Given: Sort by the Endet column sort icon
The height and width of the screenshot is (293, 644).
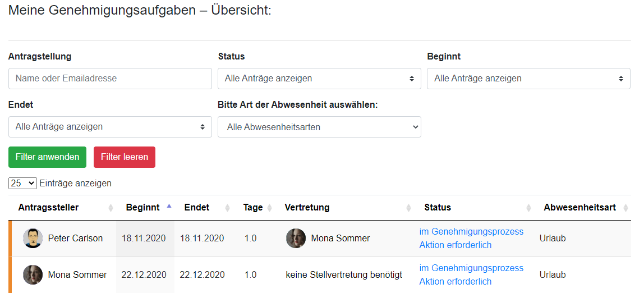Looking at the screenshot, I should click(228, 208).
